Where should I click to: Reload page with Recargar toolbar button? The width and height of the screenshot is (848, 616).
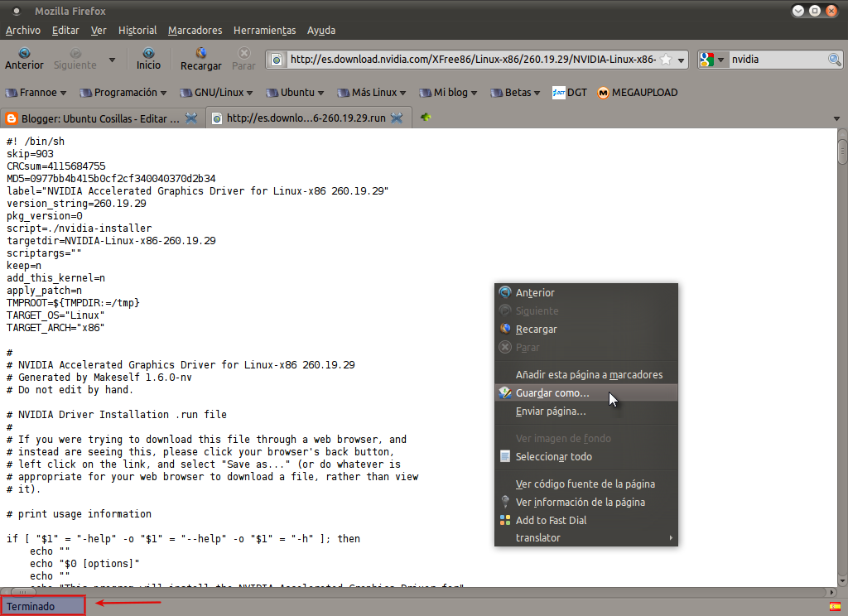[200, 59]
